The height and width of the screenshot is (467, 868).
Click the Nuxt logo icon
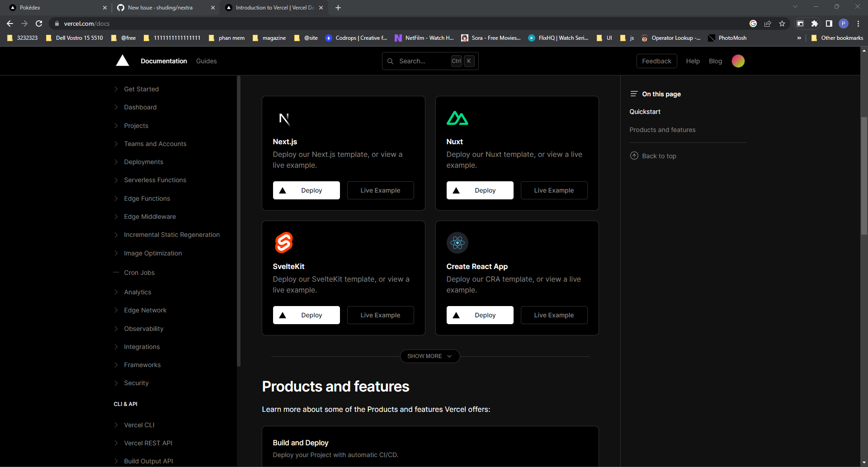pyautogui.click(x=458, y=118)
